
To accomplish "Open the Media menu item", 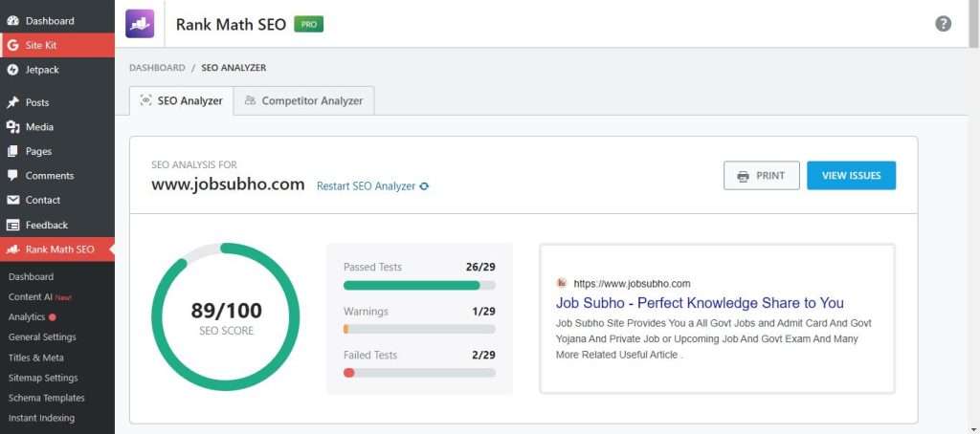I will point(57,127).
